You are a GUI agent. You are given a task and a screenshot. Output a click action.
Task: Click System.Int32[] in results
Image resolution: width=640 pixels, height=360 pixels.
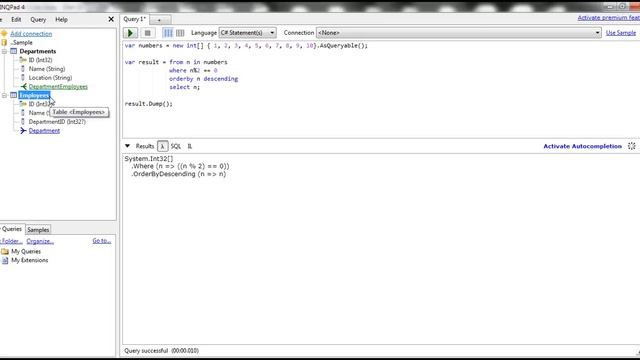pyautogui.click(x=149, y=158)
